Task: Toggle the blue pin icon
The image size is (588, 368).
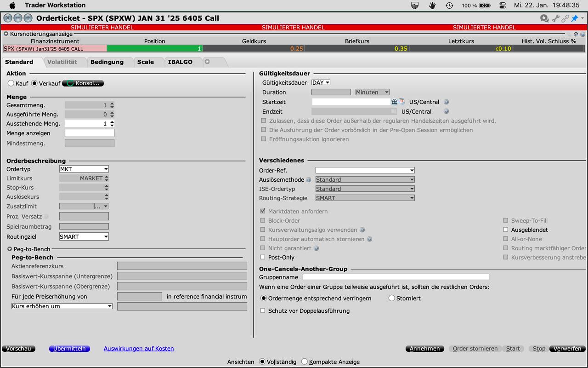Action: click(574, 18)
